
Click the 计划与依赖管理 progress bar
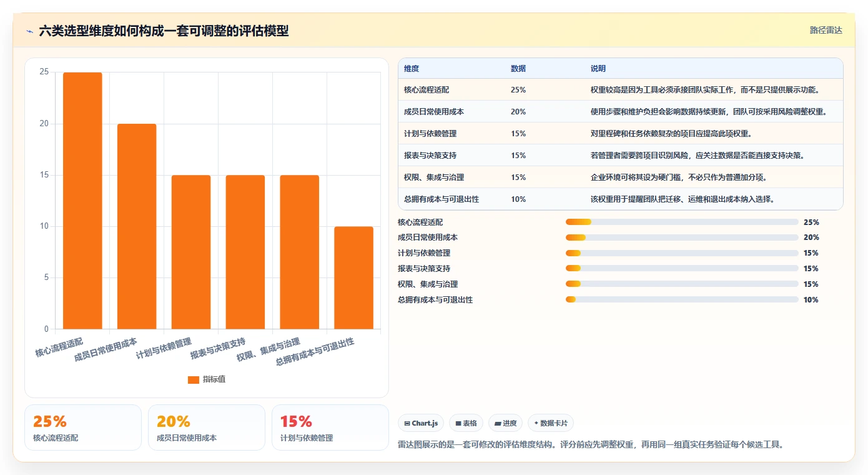point(682,253)
